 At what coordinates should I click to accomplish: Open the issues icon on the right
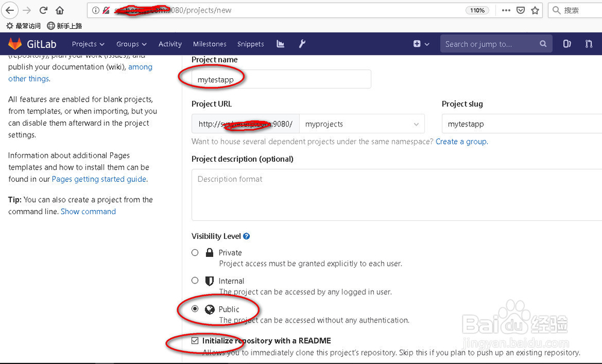(566, 43)
